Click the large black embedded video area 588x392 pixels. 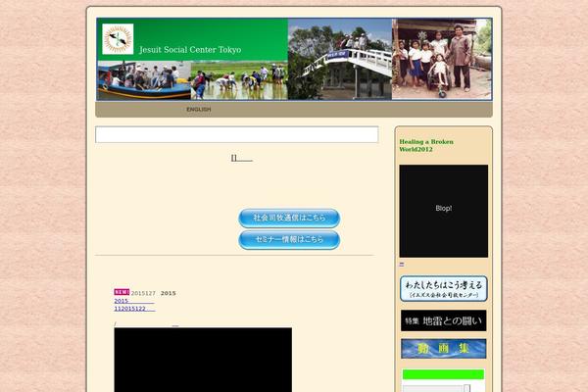click(203, 360)
